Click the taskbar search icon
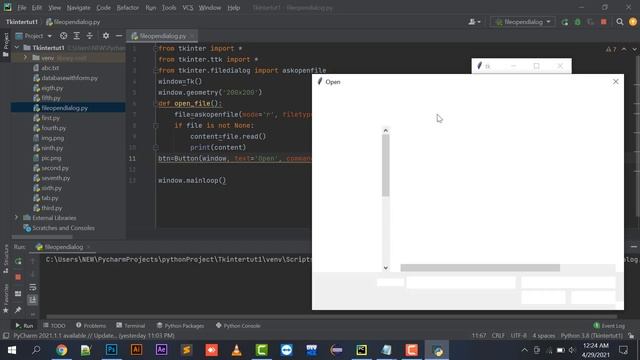This screenshot has width=640, height=360. pyautogui.click(x=36, y=350)
